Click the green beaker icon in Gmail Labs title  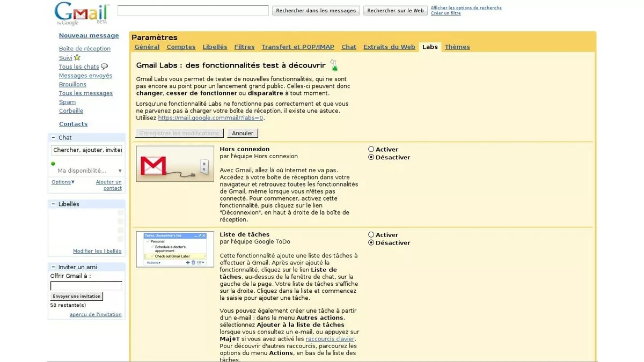coord(333,65)
